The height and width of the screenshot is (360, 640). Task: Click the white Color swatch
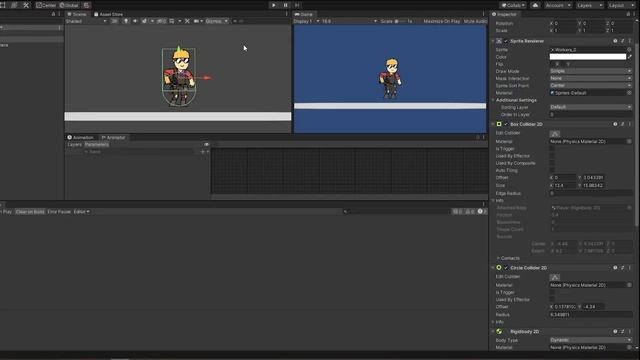(588, 57)
